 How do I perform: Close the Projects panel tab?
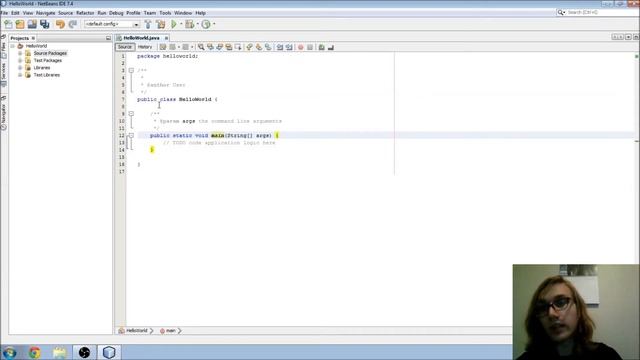point(33,38)
